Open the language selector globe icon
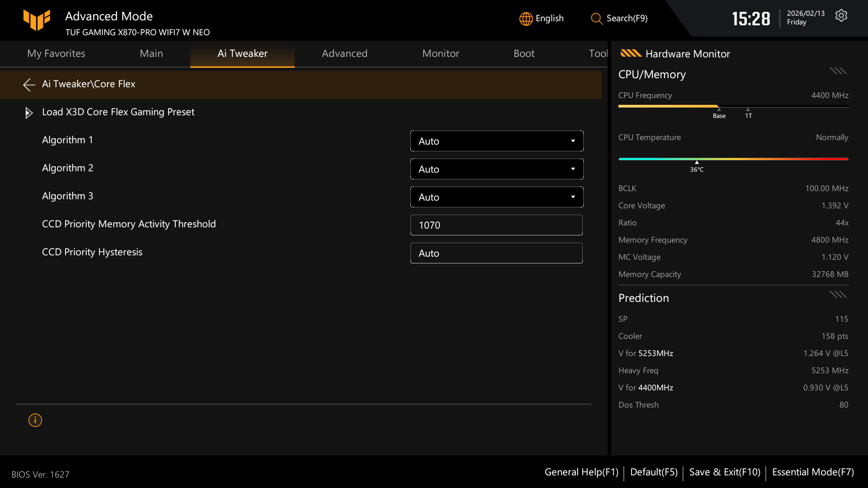 click(x=525, y=19)
